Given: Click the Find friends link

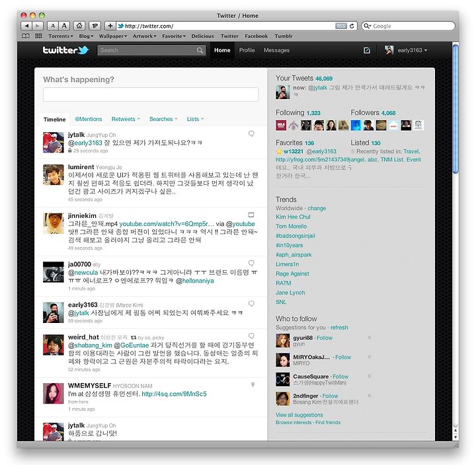Looking at the screenshot, I should click(x=328, y=422).
